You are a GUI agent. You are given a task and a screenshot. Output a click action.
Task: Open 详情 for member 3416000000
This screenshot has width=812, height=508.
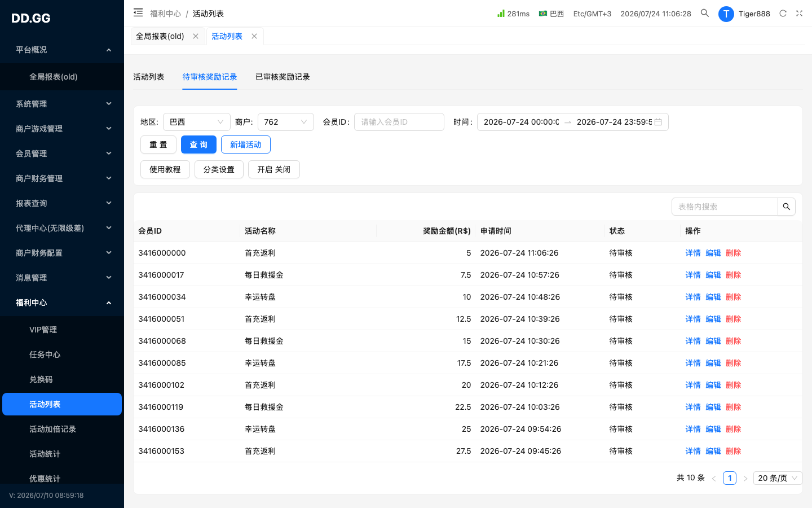tap(693, 253)
